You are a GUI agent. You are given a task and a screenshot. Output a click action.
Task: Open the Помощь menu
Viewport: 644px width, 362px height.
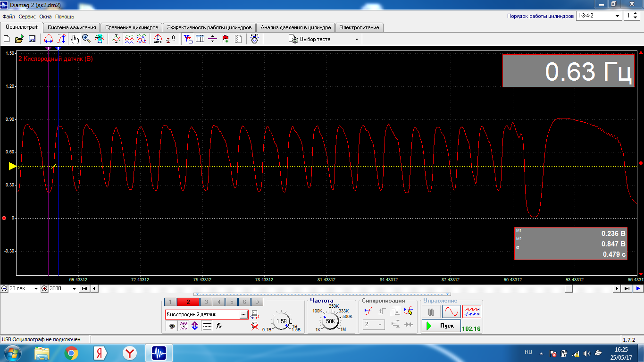tap(65, 17)
